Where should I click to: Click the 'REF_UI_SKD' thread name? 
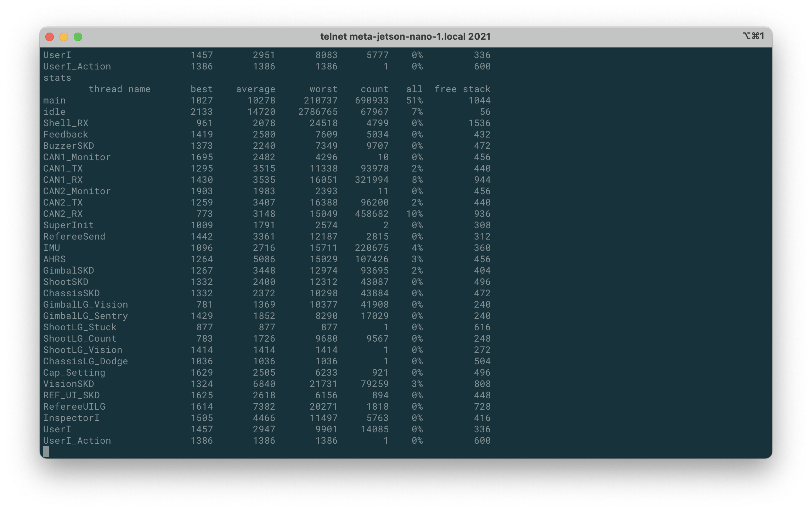coord(72,395)
